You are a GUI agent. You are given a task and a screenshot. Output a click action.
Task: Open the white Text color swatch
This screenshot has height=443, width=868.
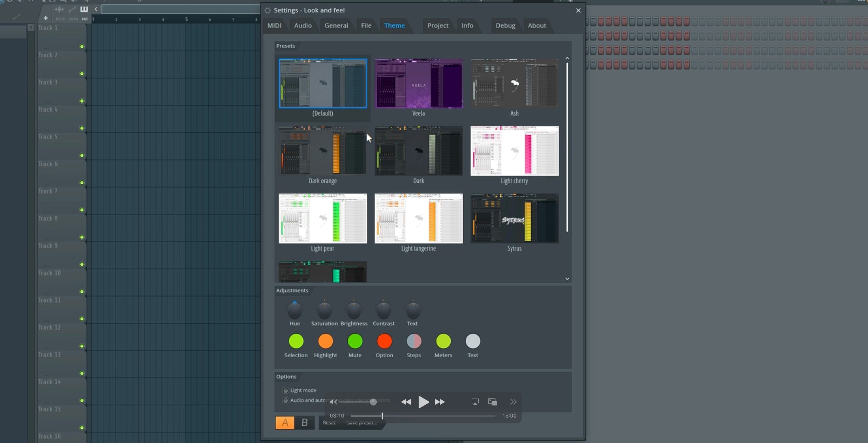[473, 341]
